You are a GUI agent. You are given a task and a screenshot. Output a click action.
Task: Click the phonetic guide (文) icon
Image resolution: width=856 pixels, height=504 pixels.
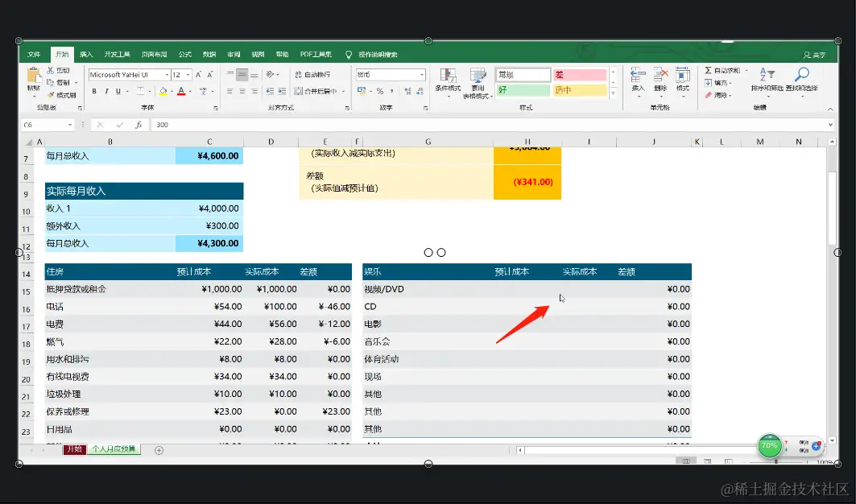pyautogui.click(x=203, y=91)
